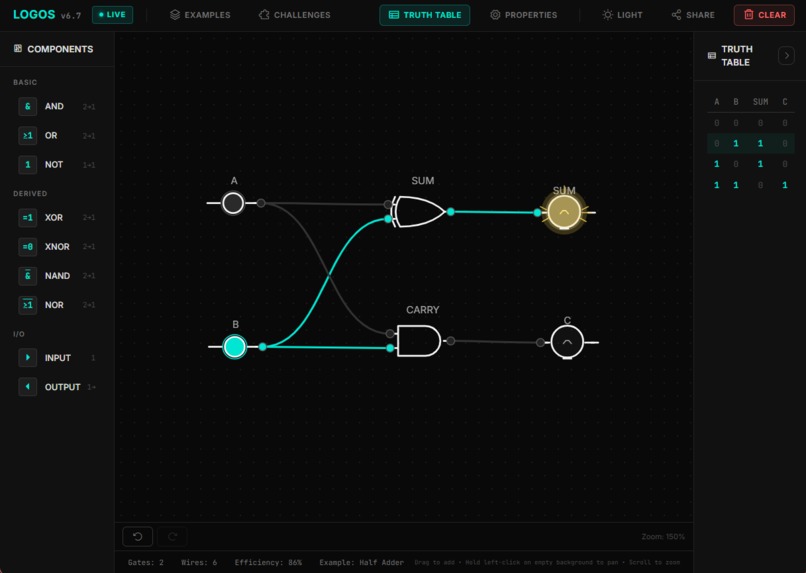
Task: Click the redo arrow button
Action: pyautogui.click(x=172, y=537)
